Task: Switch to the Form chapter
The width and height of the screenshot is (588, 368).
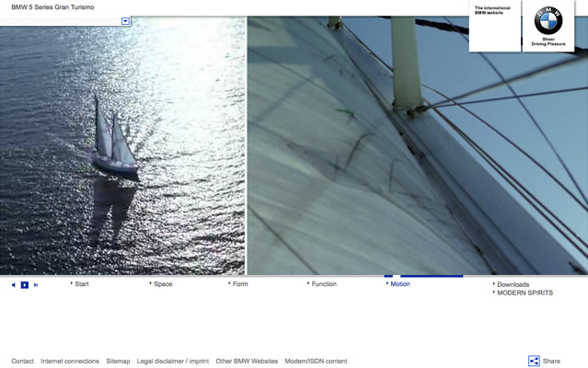Action: (x=240, y=284)
